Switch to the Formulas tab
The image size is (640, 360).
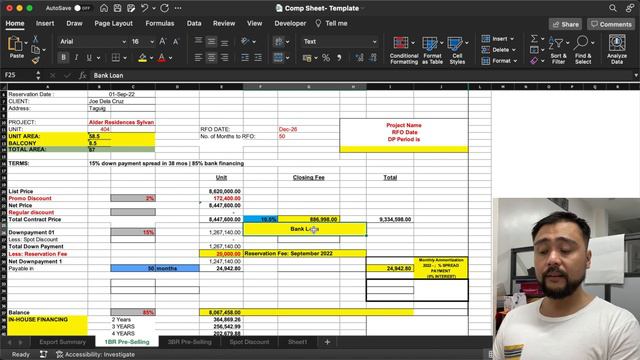point(160,24)
